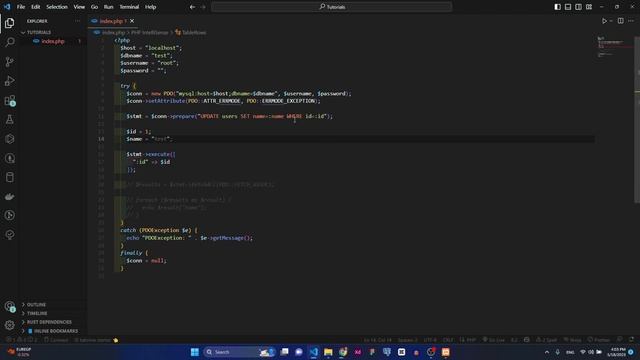This screenshot has width=640, height=360.
Task: Toggle the bottom panel visibility
Action: click(x=568, y=7)
